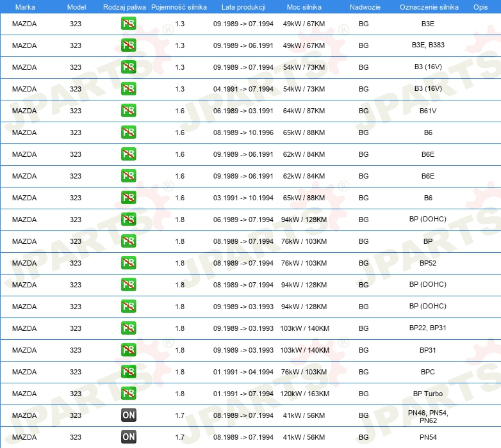This screenshot has height=448, width=501.
Task: Click the 120kW / 163KM power cell
Action: [x=304, y=394]
